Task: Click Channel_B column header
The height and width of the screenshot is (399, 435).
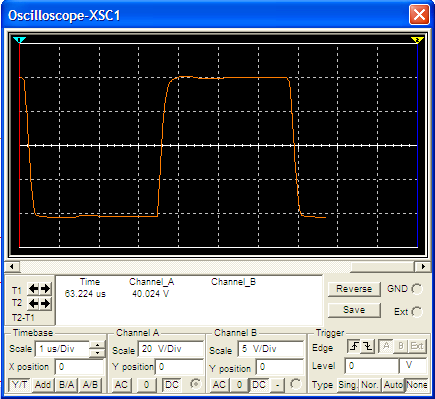Action: [233, 282]
